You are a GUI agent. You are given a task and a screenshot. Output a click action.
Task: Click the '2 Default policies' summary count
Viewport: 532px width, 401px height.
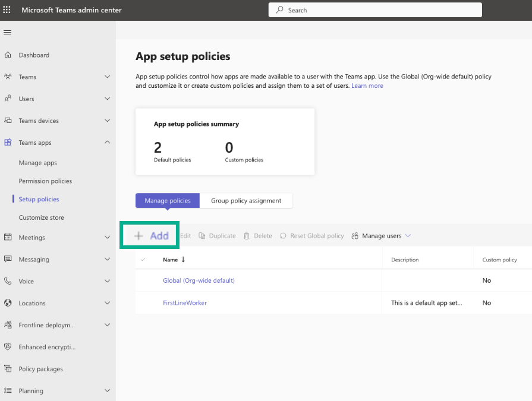point(172,152)
